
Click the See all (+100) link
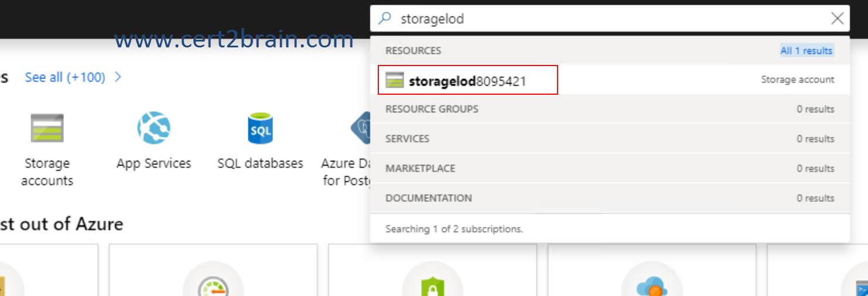65,77
